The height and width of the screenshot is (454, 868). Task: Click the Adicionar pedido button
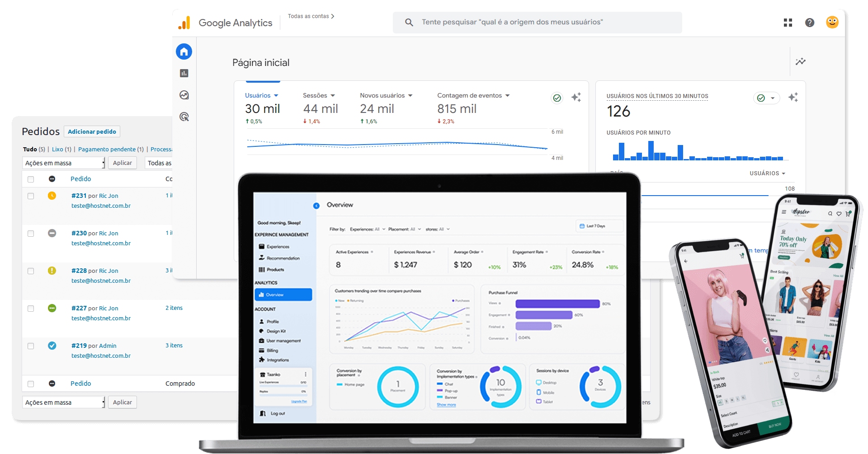click(92, 131)
